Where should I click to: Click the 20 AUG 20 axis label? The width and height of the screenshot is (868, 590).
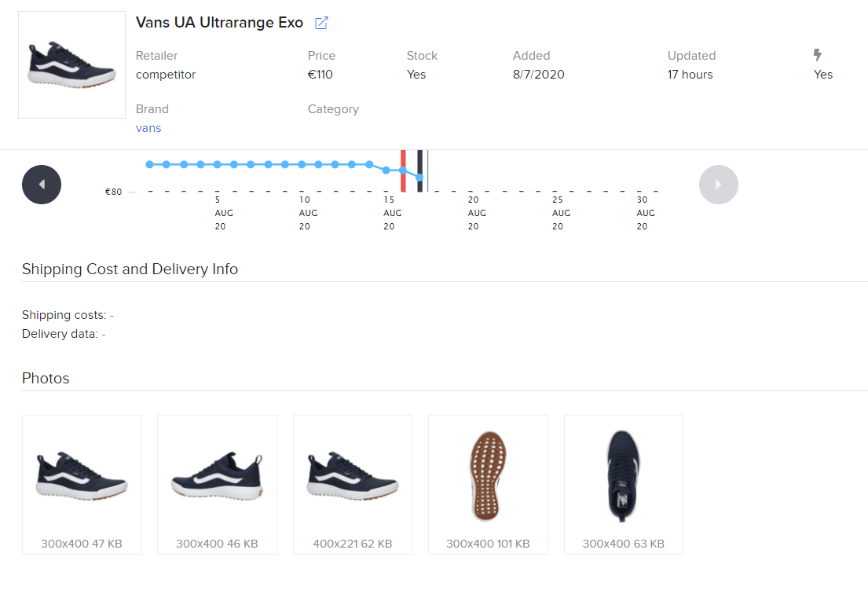(476, 213)
